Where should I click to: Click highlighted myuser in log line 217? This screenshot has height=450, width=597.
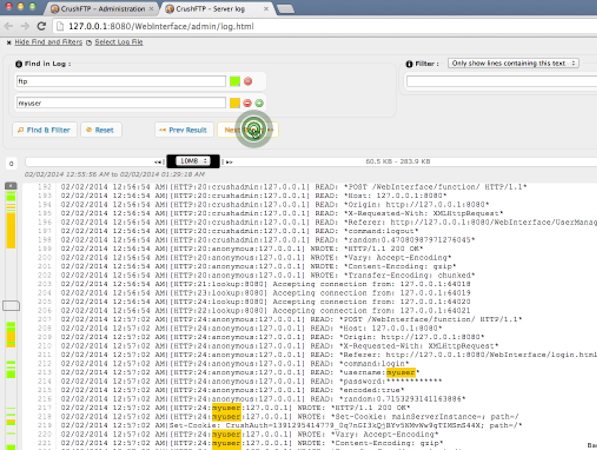(227, 408)
